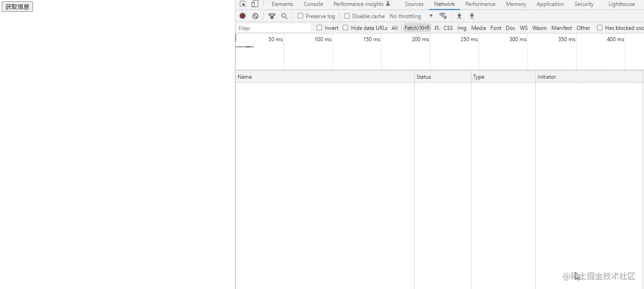Image resolution: width=644 pixels, height=289 pixels.
Task: Toggle the filter funnel icon
Action: 272,16
